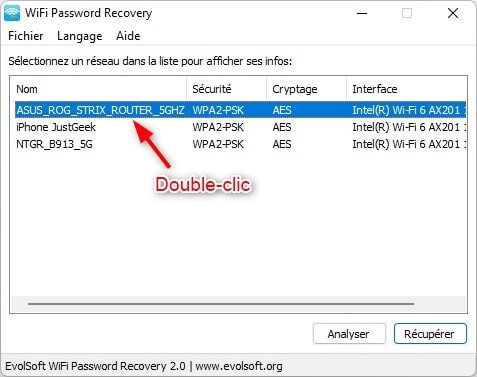Click the status bar www.evolsoft.org text
Image resolution: width=477 pixels, height=377 pixels.
click(239, 366)
